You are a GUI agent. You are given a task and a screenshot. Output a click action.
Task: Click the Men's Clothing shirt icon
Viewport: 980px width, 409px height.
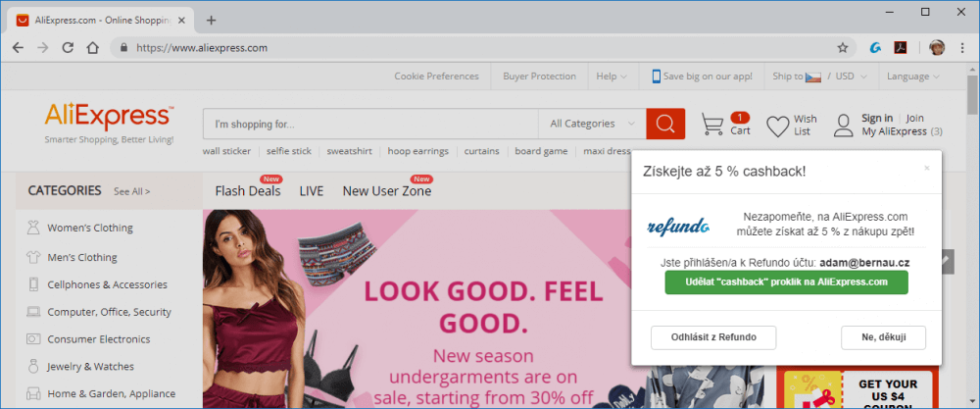[x=33, y=257]
